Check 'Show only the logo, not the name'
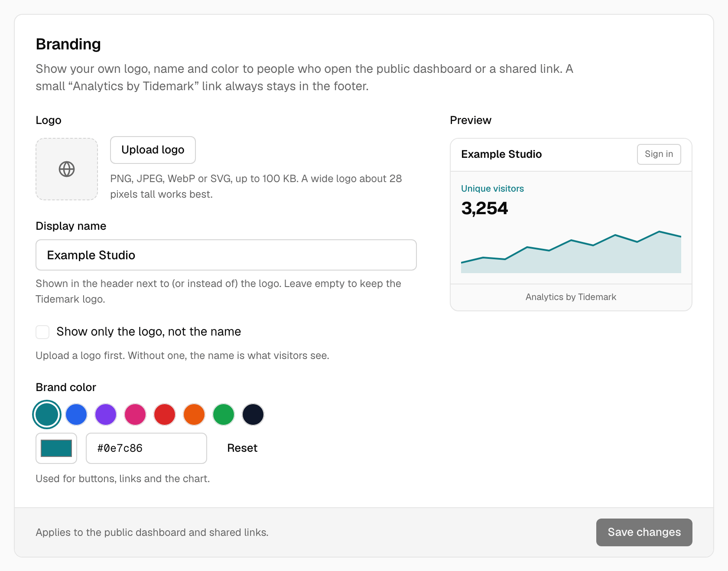 coord(42,332)
